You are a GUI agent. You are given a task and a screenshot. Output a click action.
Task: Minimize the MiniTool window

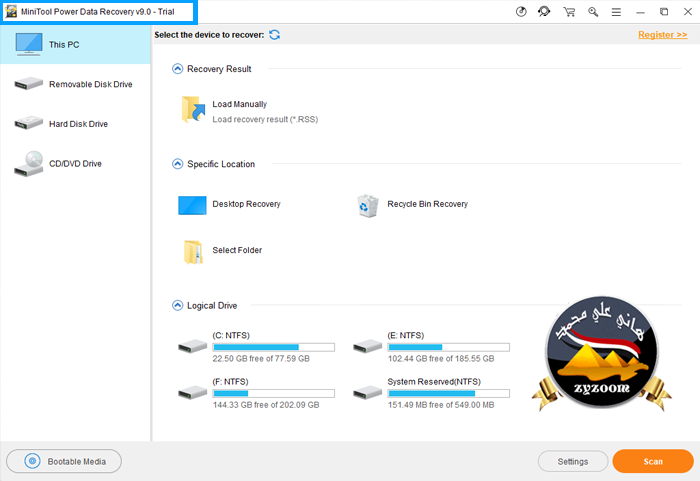click(640, 13)
